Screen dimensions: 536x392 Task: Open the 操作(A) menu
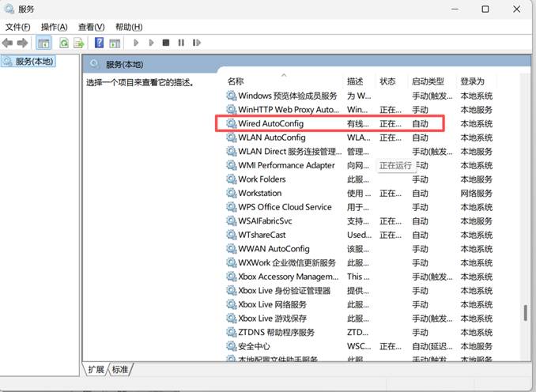coord(54,26)
